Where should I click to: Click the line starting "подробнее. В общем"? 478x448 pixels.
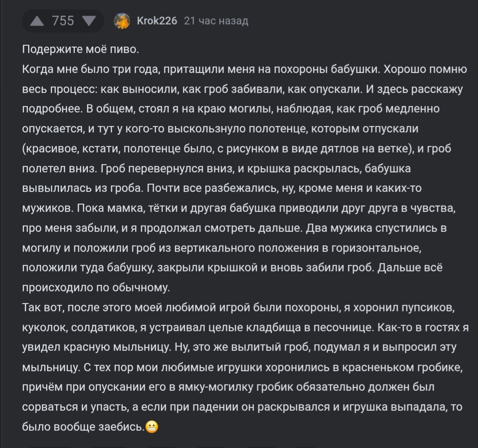(231, 108)
